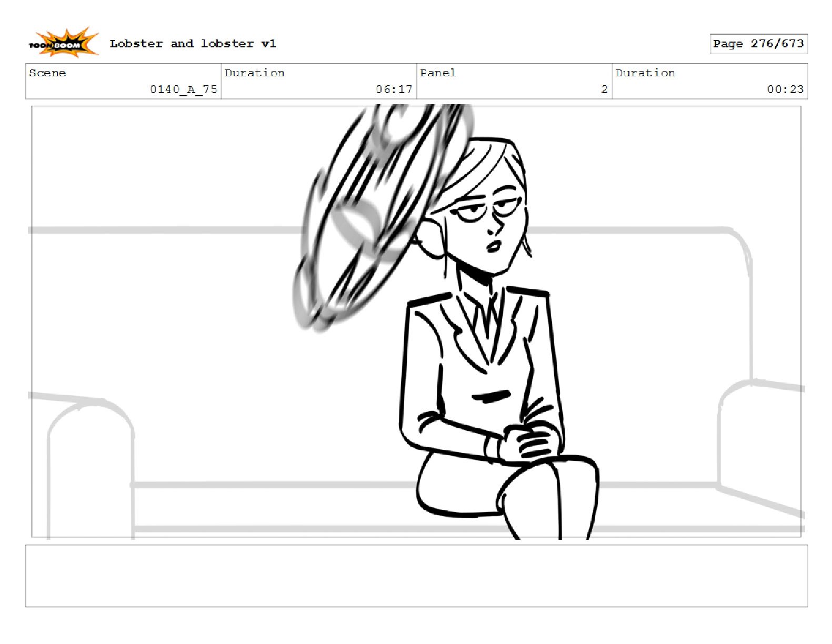Select panel number '2'
Viewport: 832px width, 644px height.
605,89
